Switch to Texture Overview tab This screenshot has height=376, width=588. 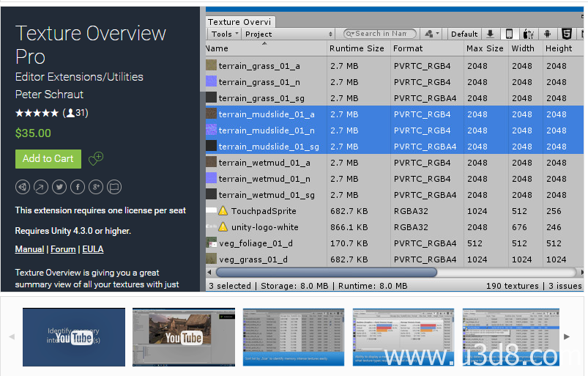pos(240,22)
